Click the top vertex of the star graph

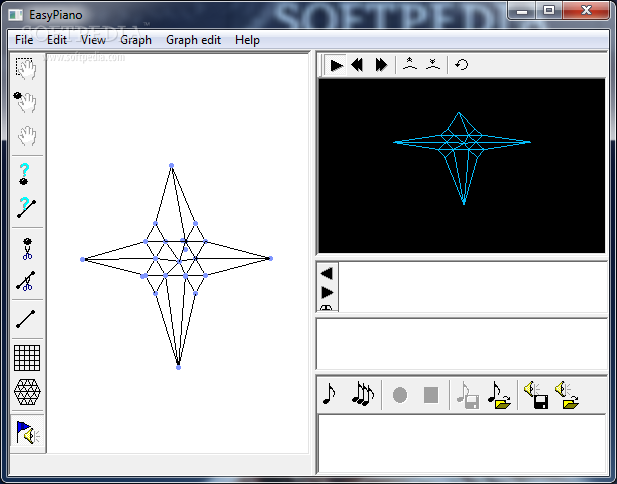point(171,166)
